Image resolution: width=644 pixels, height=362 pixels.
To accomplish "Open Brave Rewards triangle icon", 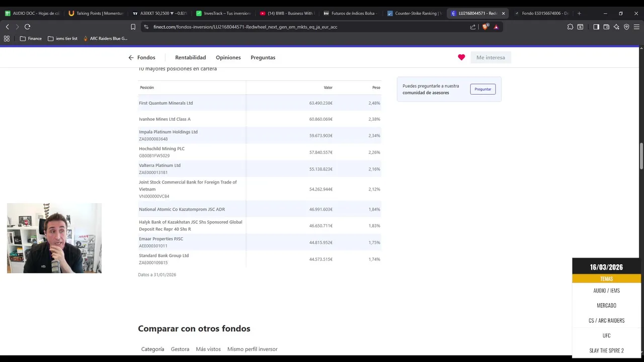I will (x=496, y=27).
